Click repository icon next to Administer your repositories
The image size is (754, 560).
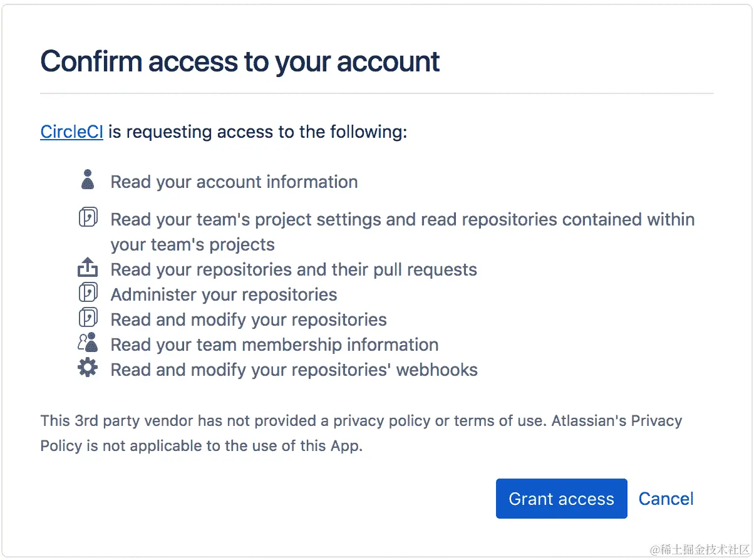click(88, 293)
